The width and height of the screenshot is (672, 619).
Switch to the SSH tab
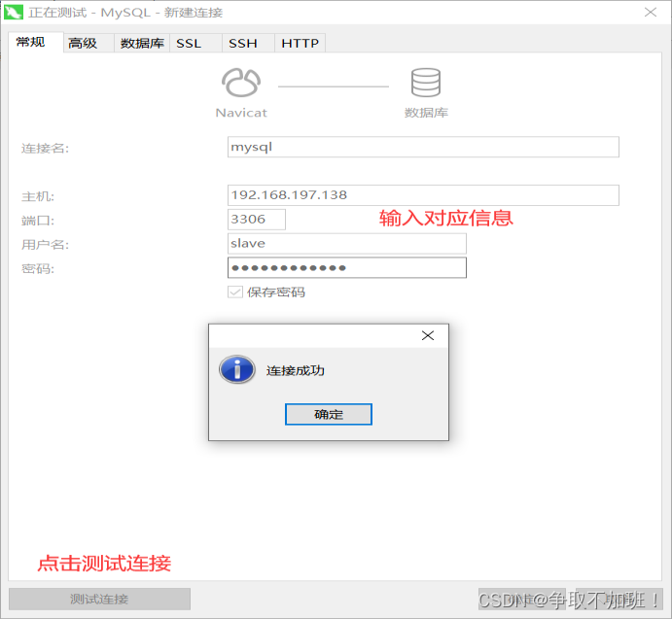(x=248, y=43)
